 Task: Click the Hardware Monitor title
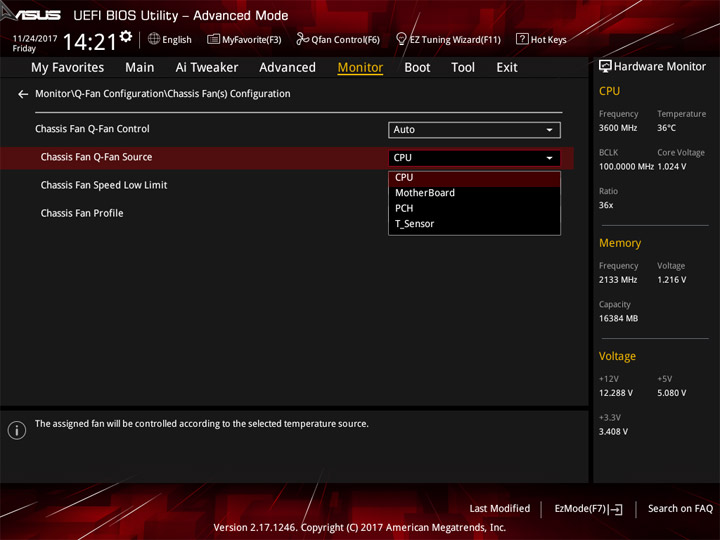point(660,67)
